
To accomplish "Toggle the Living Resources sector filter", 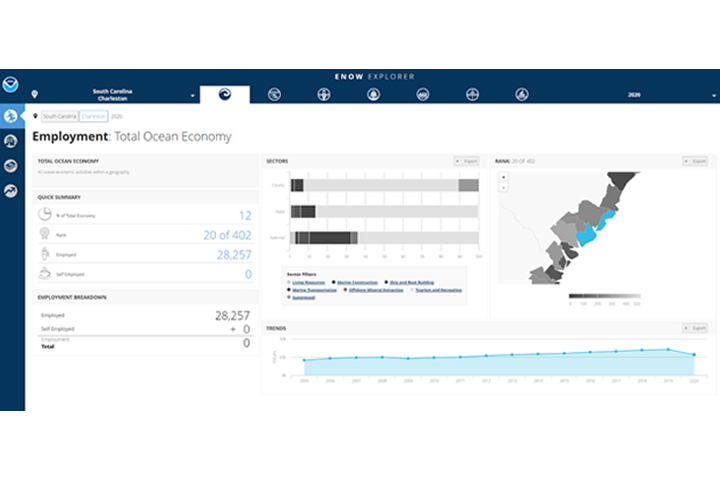I will 308,282.
